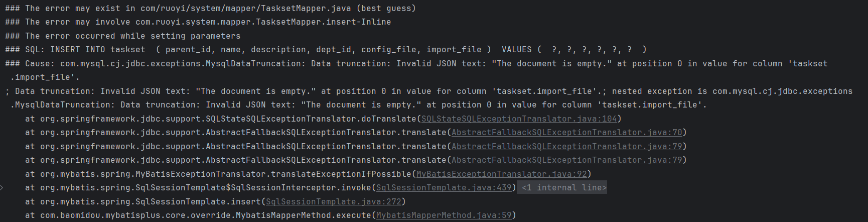Open SqlSessionTemplate.java:439 link
Screen dimensions: 868x222
point(444,188)
